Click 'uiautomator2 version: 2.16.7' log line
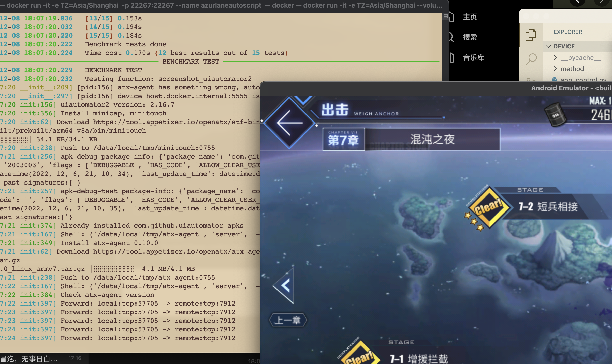The height and width of the screenshot is (364, 612). (x=118, y=105)
